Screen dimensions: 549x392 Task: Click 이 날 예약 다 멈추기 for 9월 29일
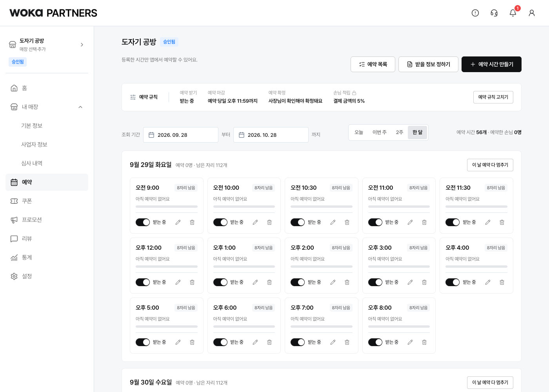coord(490,165)
